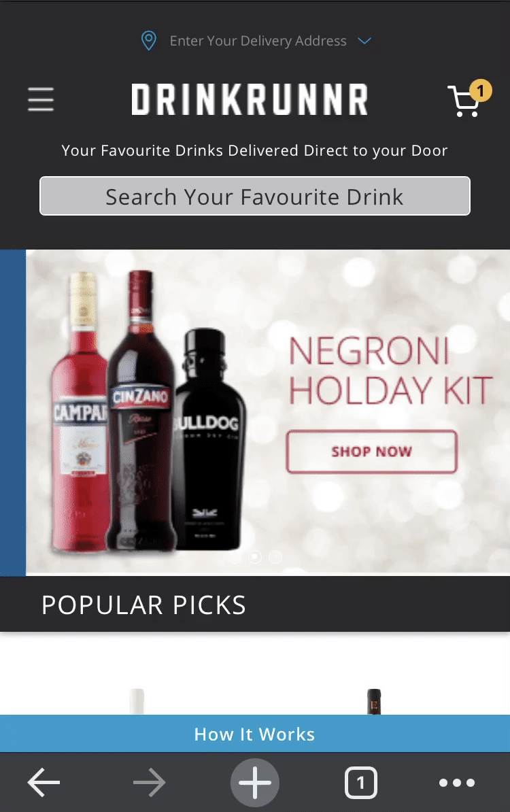Click the browser forward arrow

[x=150, y=782]
